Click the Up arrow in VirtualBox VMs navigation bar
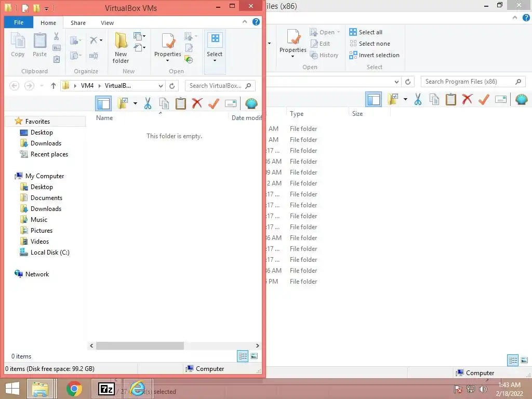The height and width of the screenshot is (399, 532). 54,86
